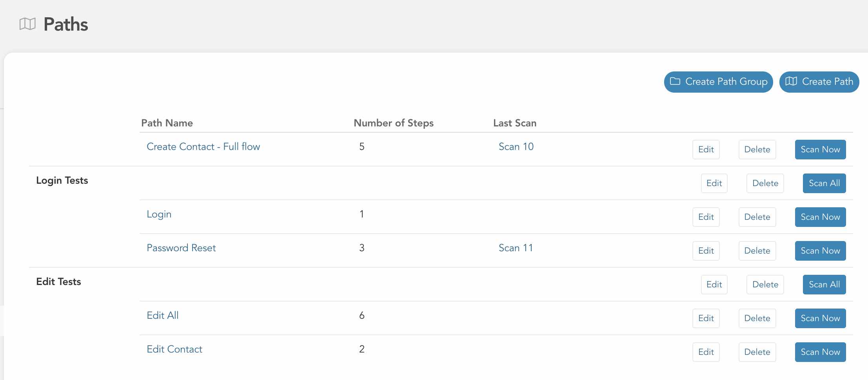The height and width of the screenshot is (380, 868).
Task: Delete the Edit All path
Action: [x=757, y=318]
